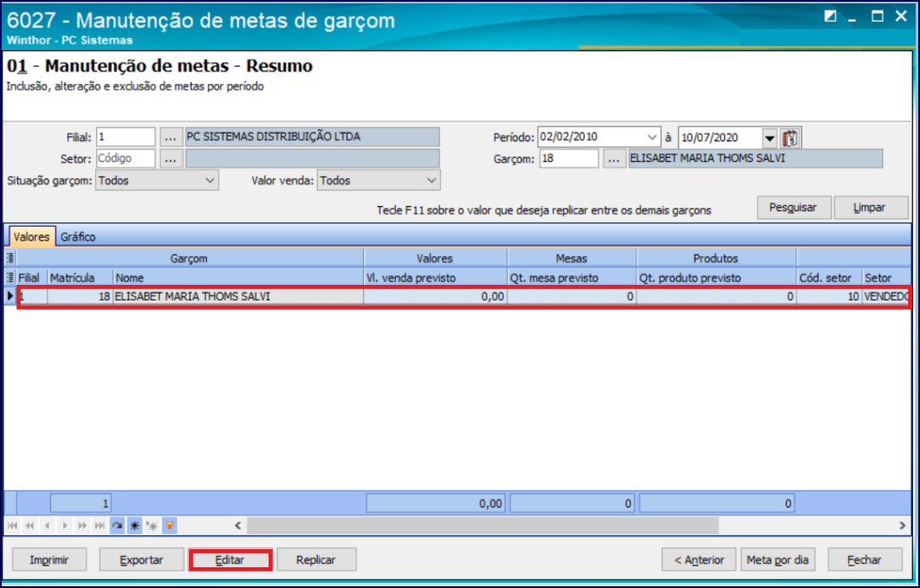The height and width of the screenshot is (588, 920).
Task: Click the Garçom code input field
Action: click(x=569, y=158)
